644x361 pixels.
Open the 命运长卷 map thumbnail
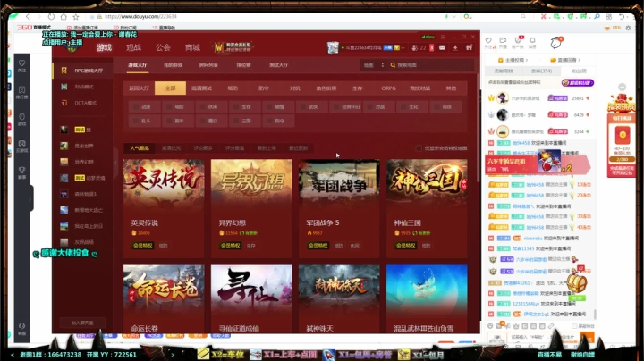(x=164, y=289)
